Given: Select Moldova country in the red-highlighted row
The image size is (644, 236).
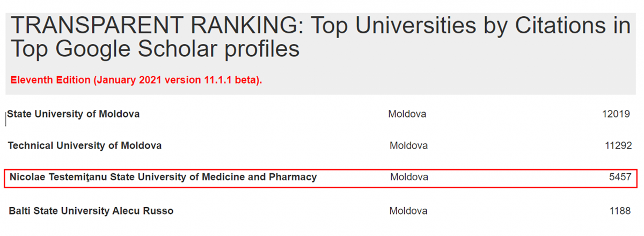Looking at the screenshot, I should tap(409, 177).
